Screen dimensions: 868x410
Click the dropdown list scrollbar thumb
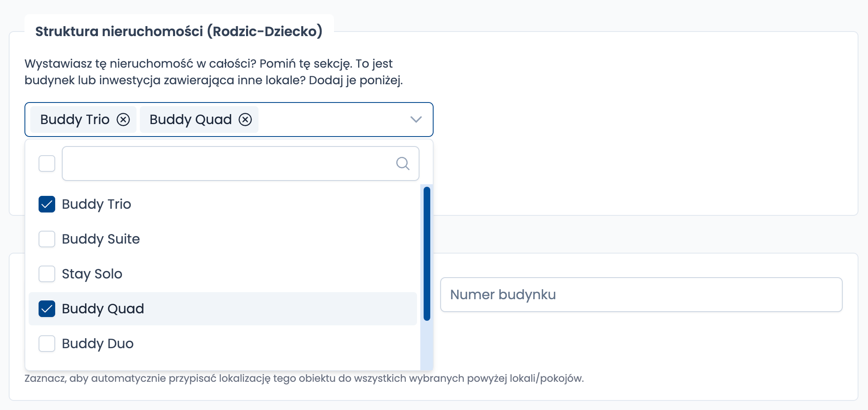tap(427, 254)
